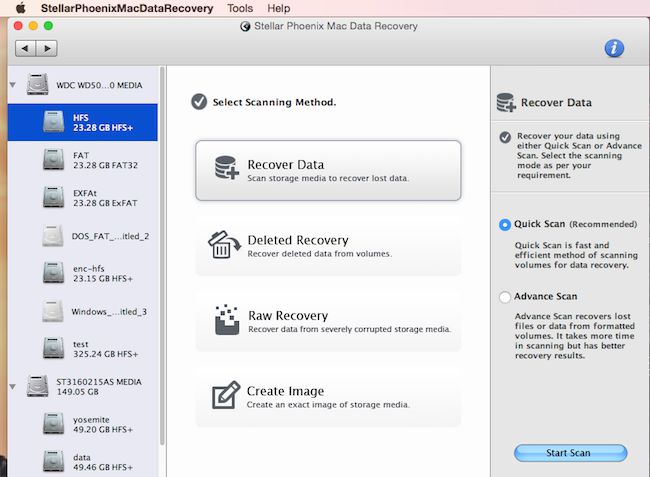Click the '(Recommended)' label

(x=603, y=224)
